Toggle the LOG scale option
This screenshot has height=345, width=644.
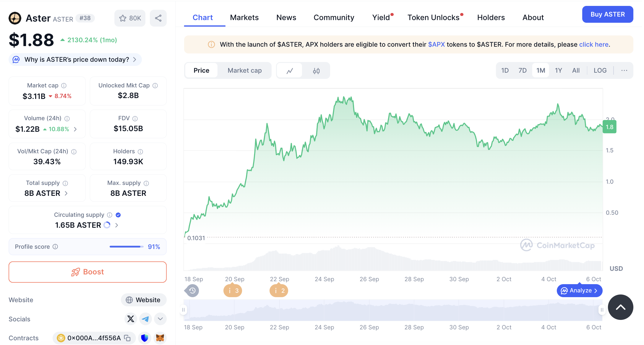[x=600, y=71]
